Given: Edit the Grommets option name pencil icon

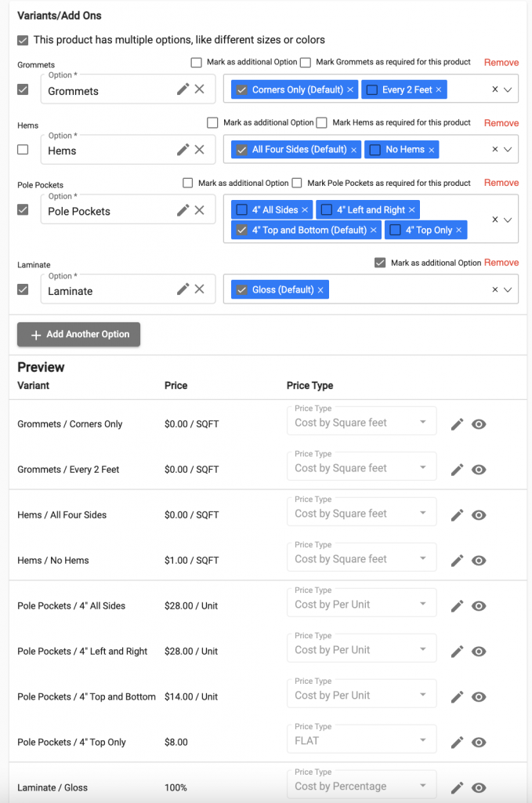Looking at the screenshot, I should click(183, 89).
